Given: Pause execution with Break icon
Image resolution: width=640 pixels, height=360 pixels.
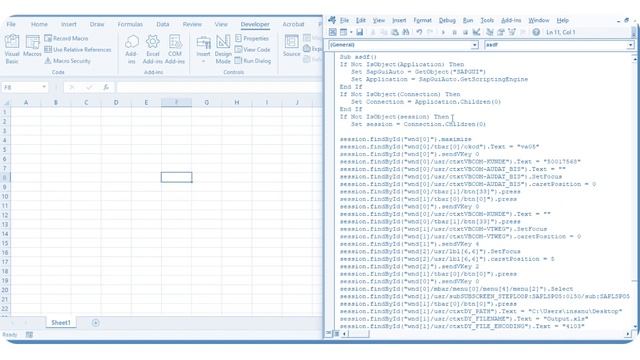Looking at the screenshot, I should click(454, 32).
